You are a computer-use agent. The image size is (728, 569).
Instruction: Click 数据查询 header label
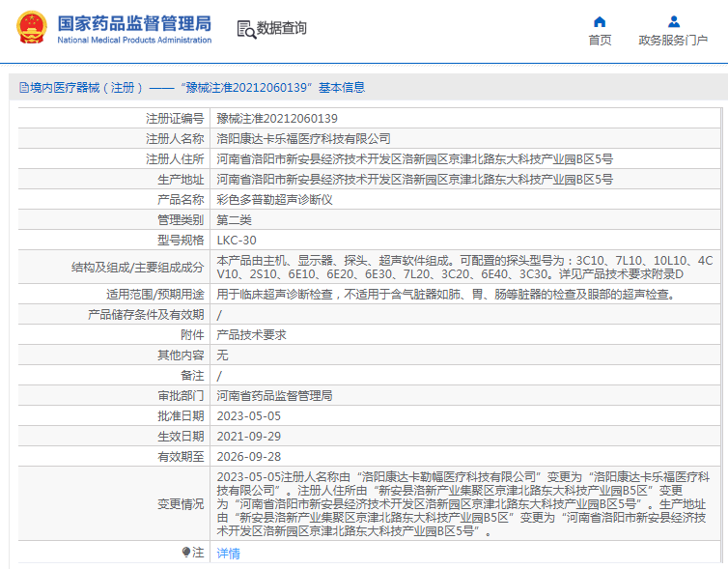[282, 28]
